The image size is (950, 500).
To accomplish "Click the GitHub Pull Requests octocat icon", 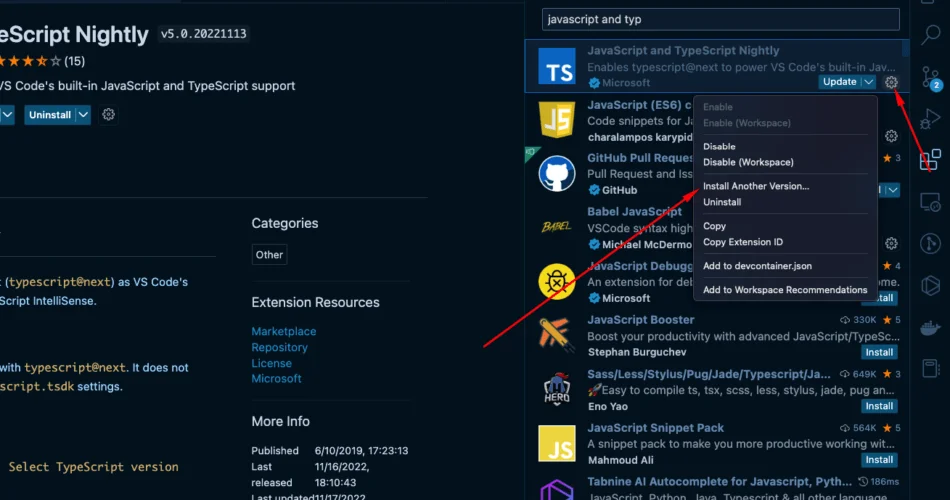I will click(556, 173).
